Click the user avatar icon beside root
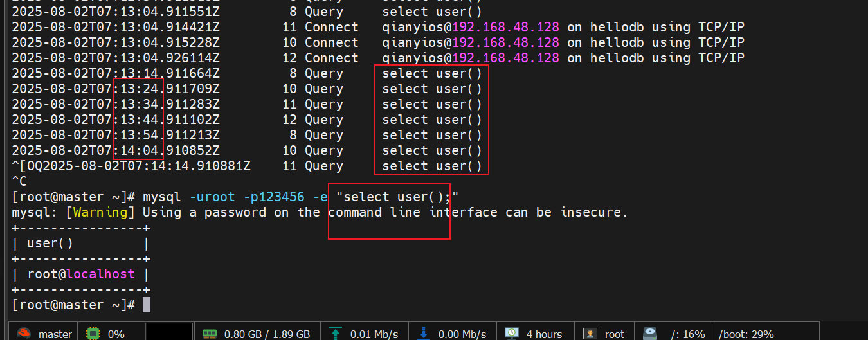Screen dimensions: 868x340 point(590,334)
